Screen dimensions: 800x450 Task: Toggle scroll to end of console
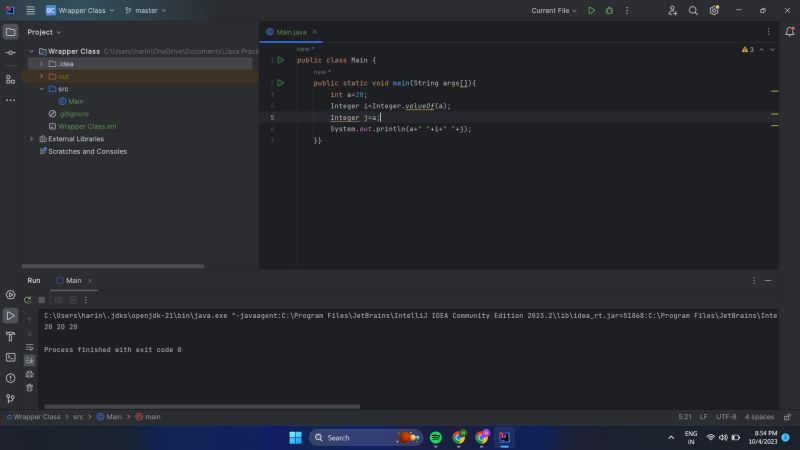point(30,361)
